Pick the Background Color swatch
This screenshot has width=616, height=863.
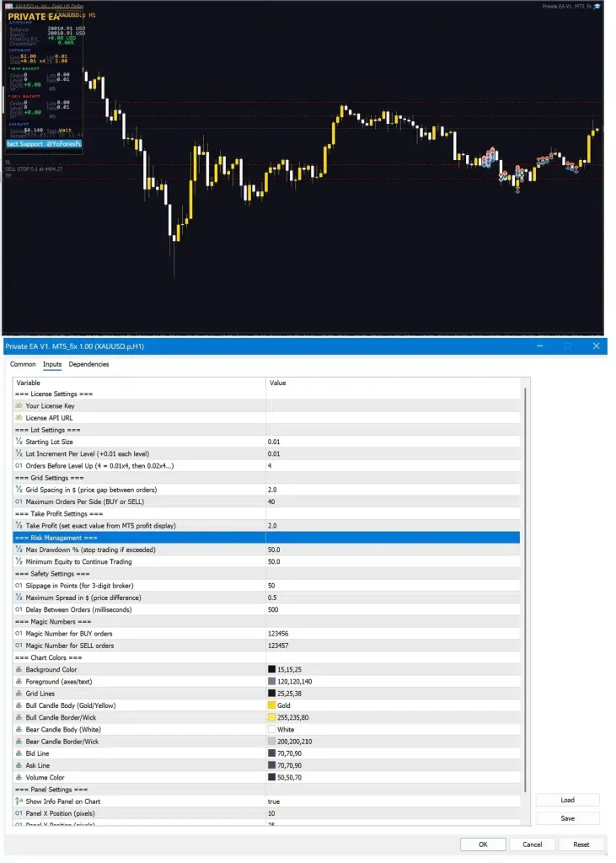pos(271,670)
